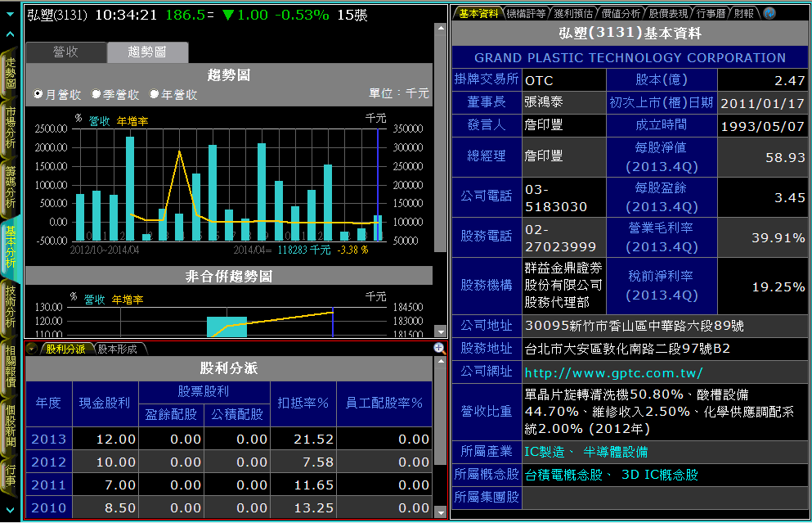This screenshot has height=523, width=812.
Task: Open the round dropdown button left of 股利分派
Action: click(32, 349)
